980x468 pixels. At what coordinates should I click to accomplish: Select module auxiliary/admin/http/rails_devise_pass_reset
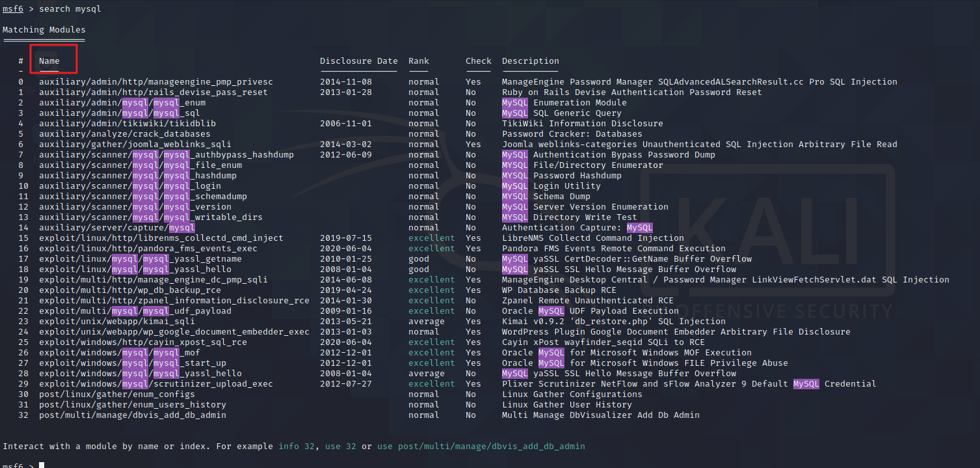click(153, 92)
